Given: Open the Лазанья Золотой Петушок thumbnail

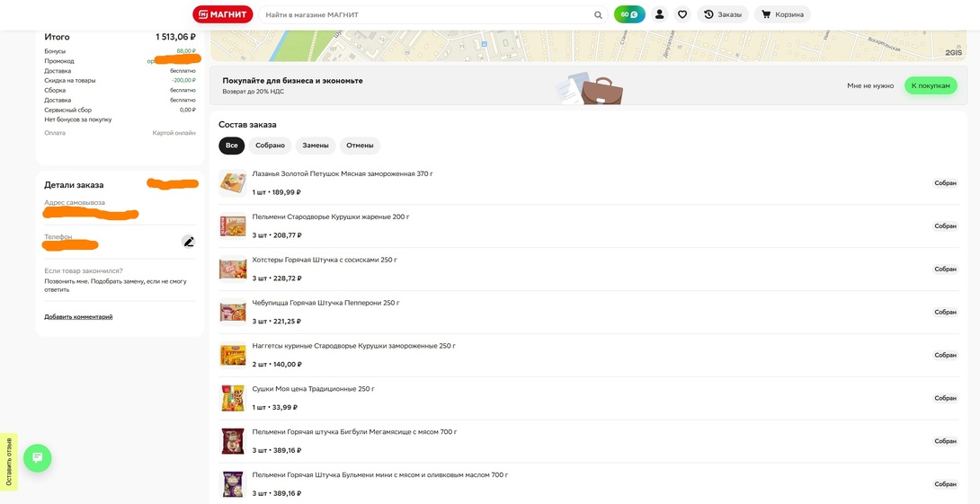Looking at the screenshot, I should click(233, 183).
